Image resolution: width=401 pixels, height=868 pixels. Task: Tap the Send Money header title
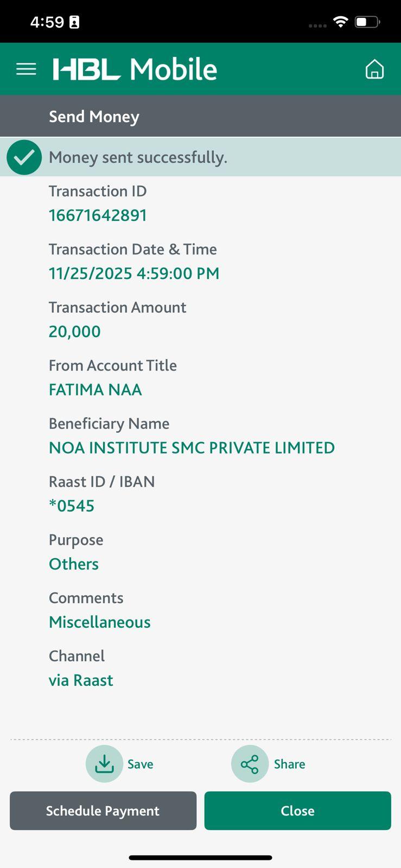94,117
